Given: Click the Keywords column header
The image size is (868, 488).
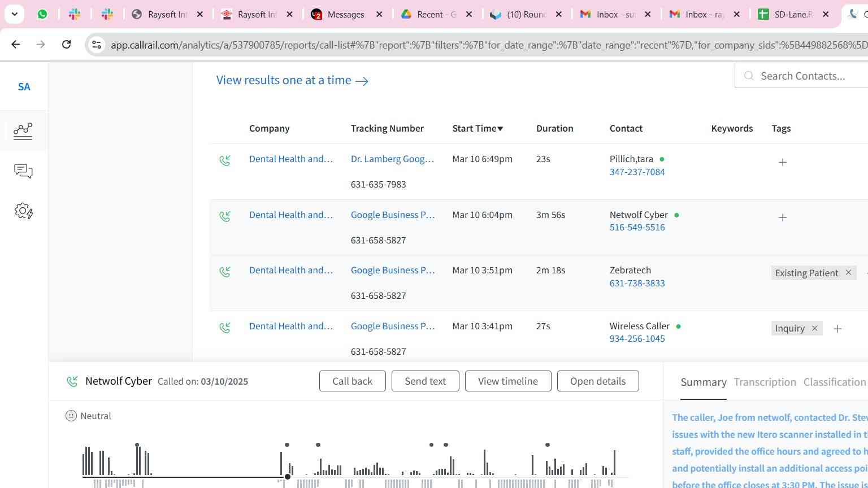Looking at the screenshot, I should pos(732,128).
